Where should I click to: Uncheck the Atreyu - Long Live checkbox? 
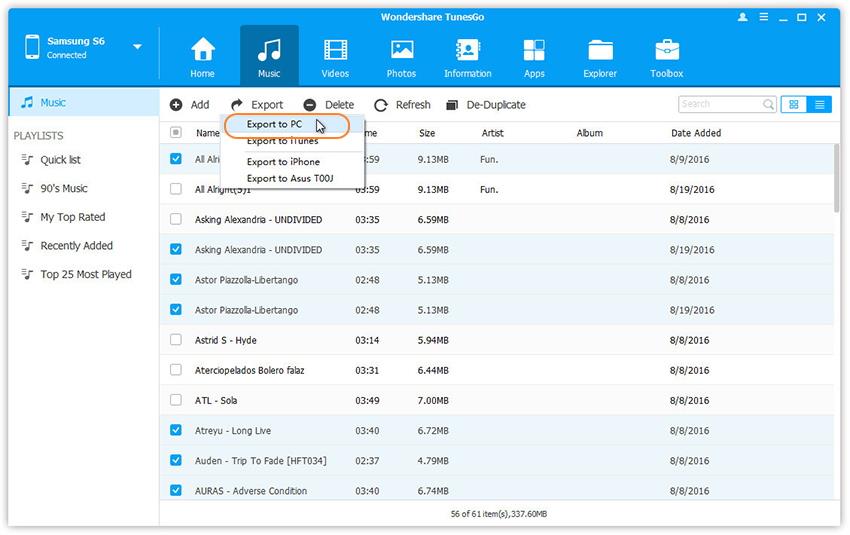[176, 430]
